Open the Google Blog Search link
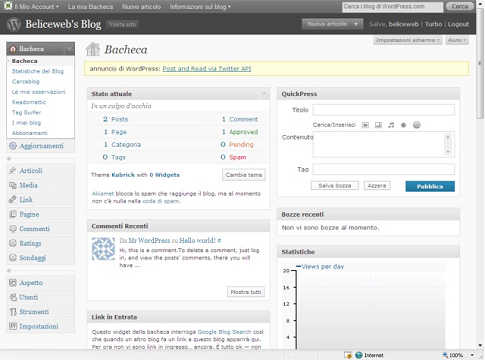 pyautogui.click(x=224, y=332)
